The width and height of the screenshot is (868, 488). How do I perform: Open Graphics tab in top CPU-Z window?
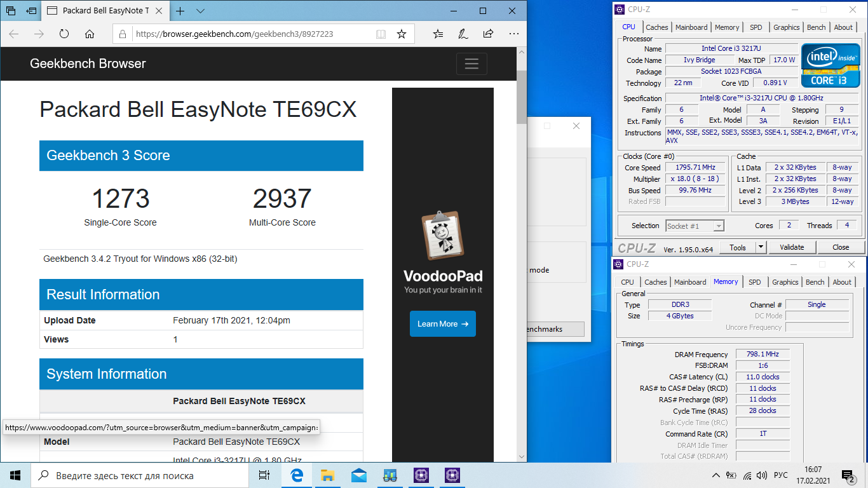tap(786, 27)
